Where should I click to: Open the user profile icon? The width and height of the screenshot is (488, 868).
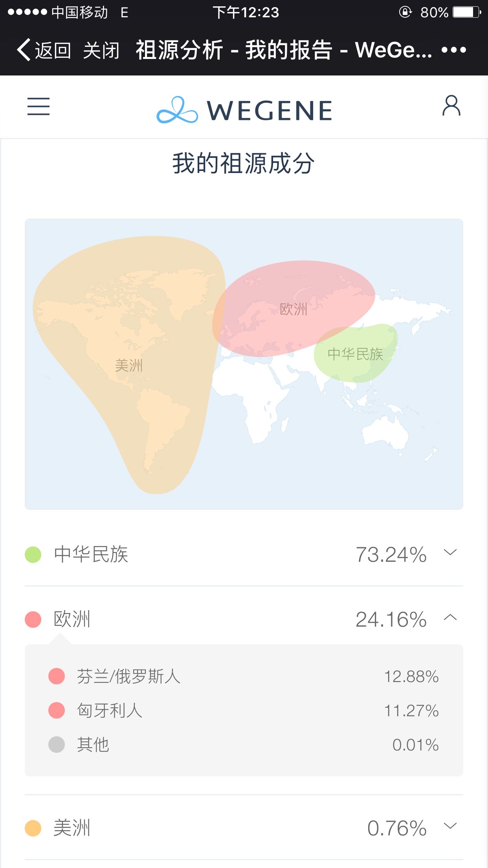point(451,106)
